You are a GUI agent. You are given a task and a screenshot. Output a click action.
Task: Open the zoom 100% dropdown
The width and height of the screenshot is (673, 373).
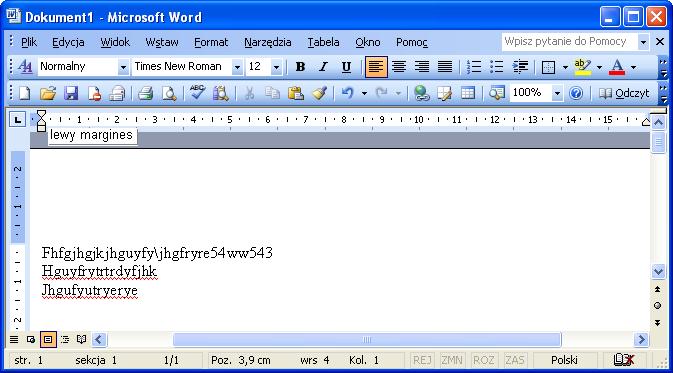coord(557,93)
